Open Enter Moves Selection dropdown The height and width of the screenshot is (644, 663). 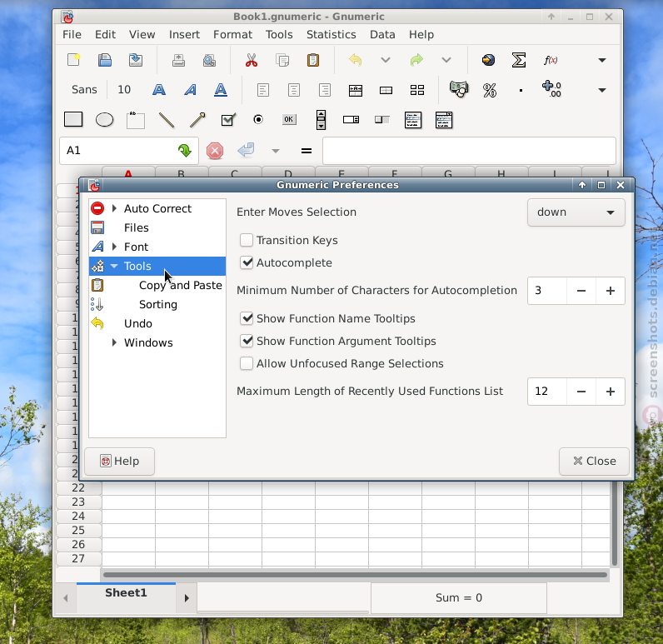[x=576, y=212]
